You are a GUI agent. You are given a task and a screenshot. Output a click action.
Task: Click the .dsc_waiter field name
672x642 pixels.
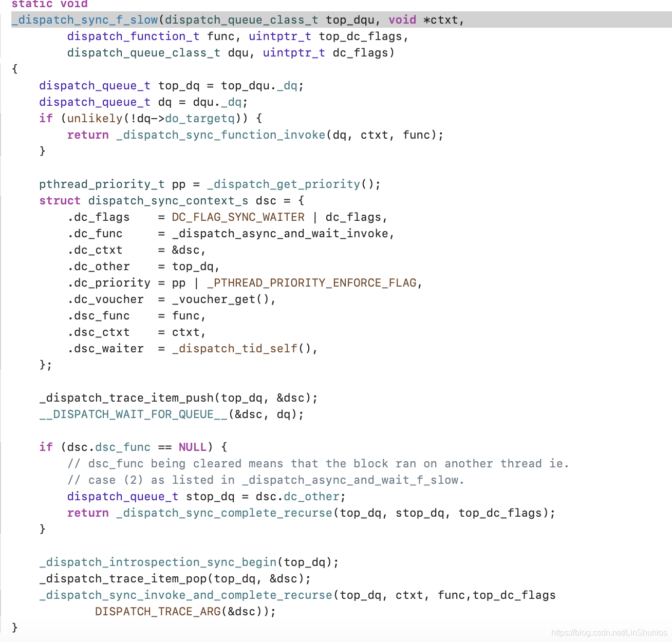point(105,349)
